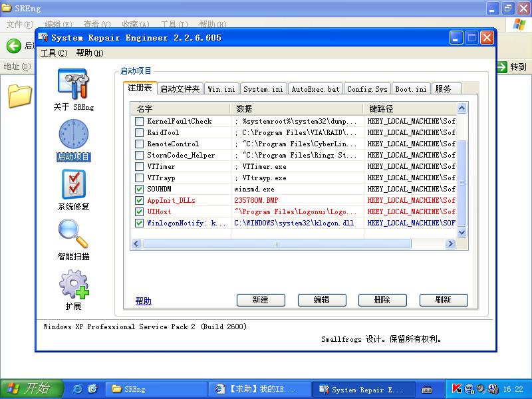Enable the KernelFaultCheck startup entry
532x399 pixels.
[139, 122]
